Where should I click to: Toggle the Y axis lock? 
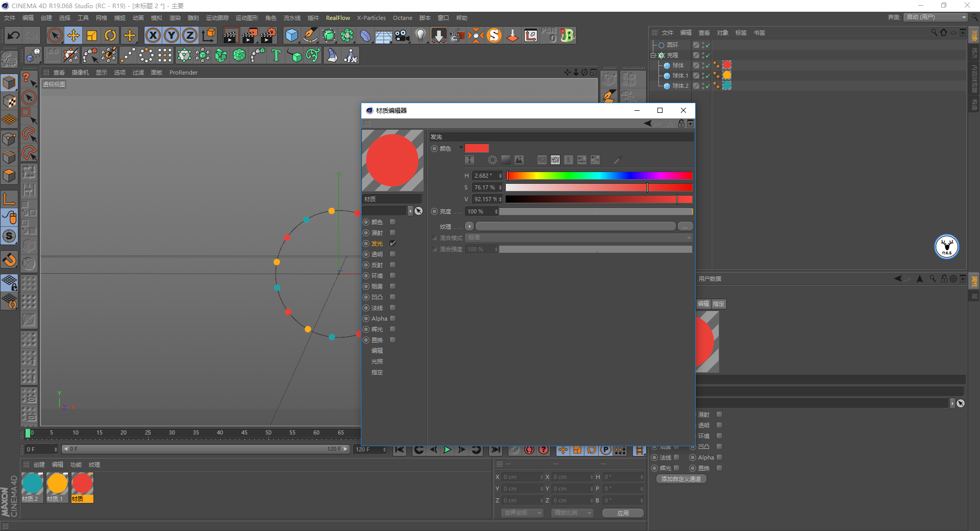click(171, 35)
